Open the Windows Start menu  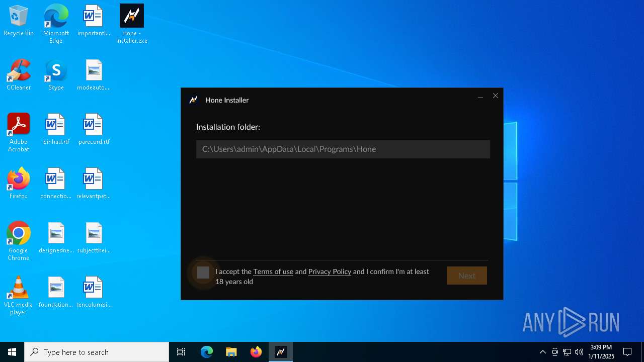point(12,352)
